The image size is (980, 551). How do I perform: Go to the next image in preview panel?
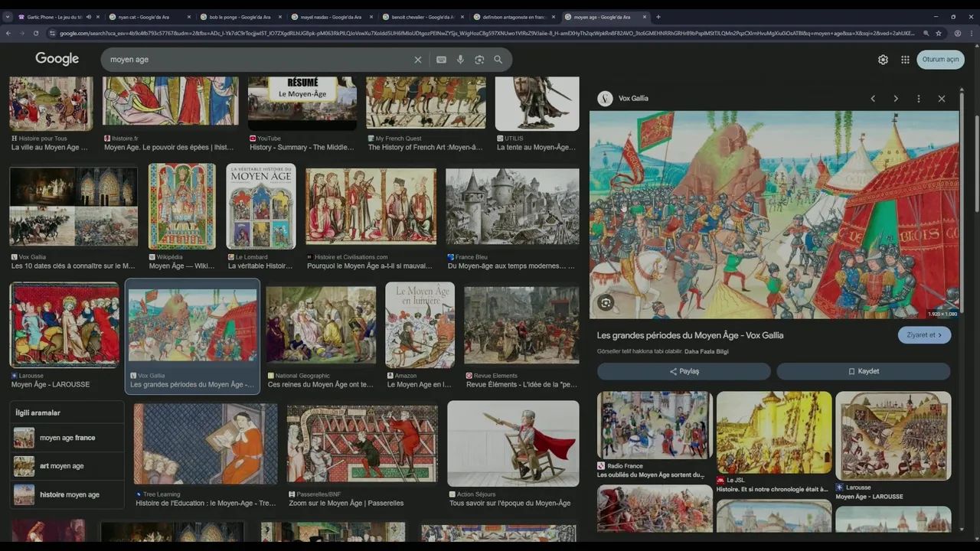[x=896, y=99]
